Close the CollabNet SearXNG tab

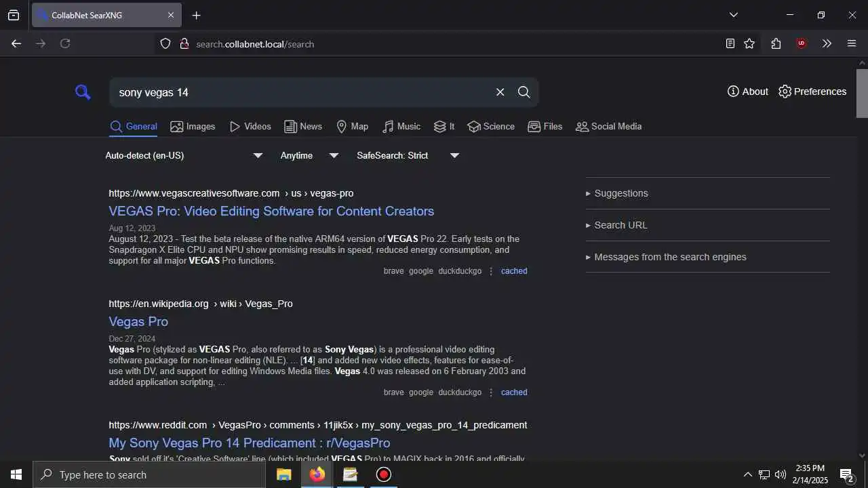pos(171,15)
